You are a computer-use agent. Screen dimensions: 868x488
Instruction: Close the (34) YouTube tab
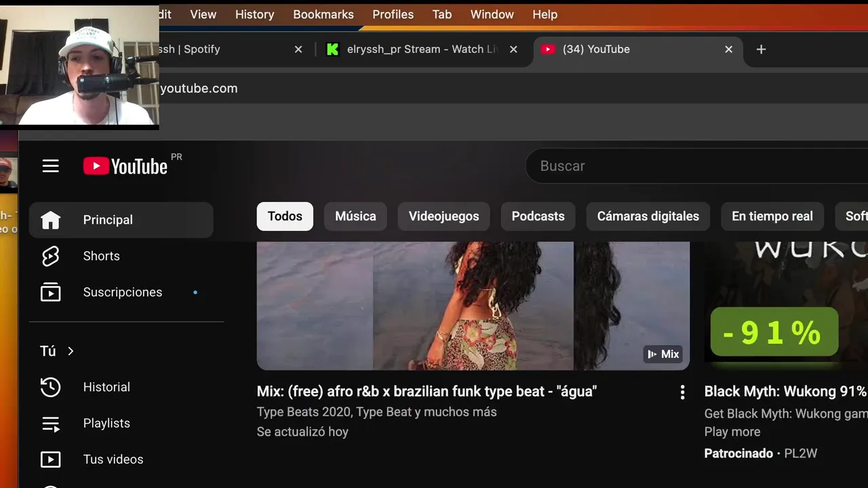point(728,49)
